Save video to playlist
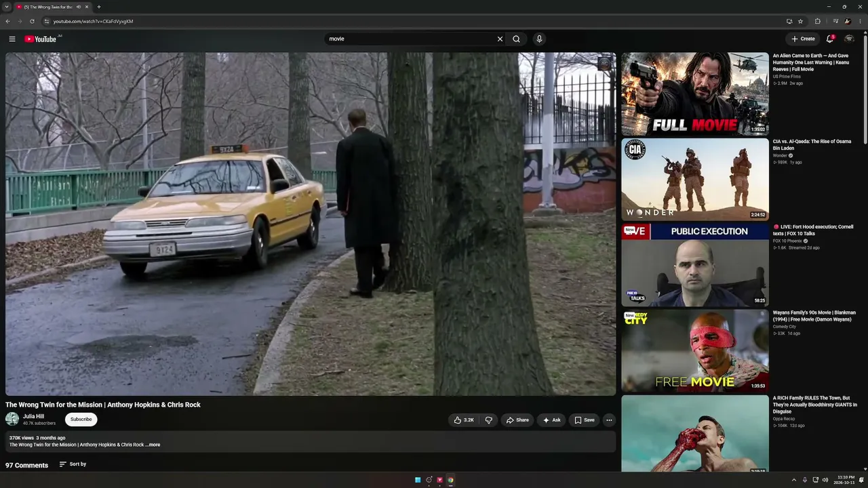The height and width of the screenshot is (488, 868). click(584, 420)
